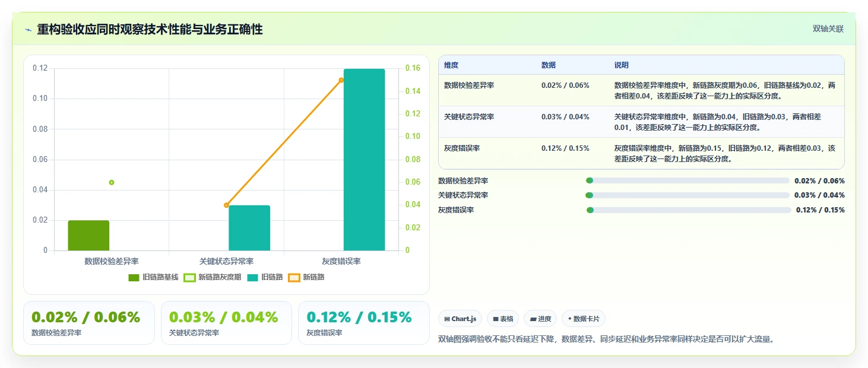Click the 双轴关联 label in the header
Image resolution: width=868 pixels, height=368 pixels.
point(828,28)
